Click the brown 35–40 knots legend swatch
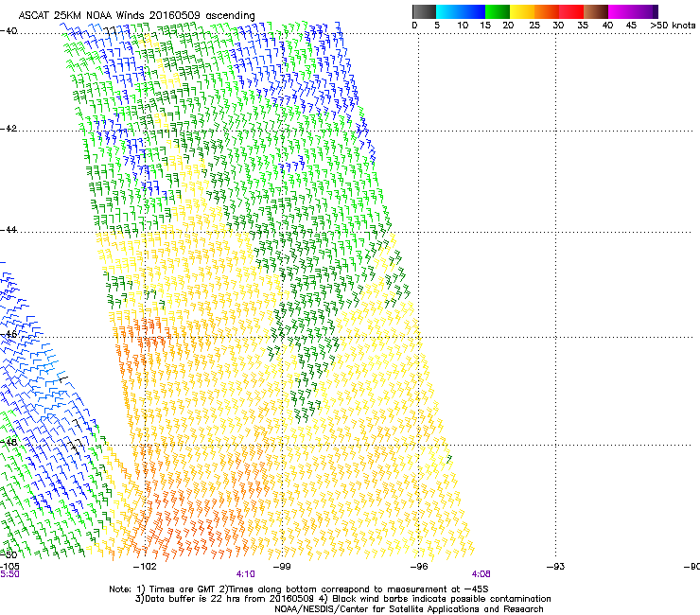The width and height of the screenshot is (700, 615). click(x=596, y=11)
